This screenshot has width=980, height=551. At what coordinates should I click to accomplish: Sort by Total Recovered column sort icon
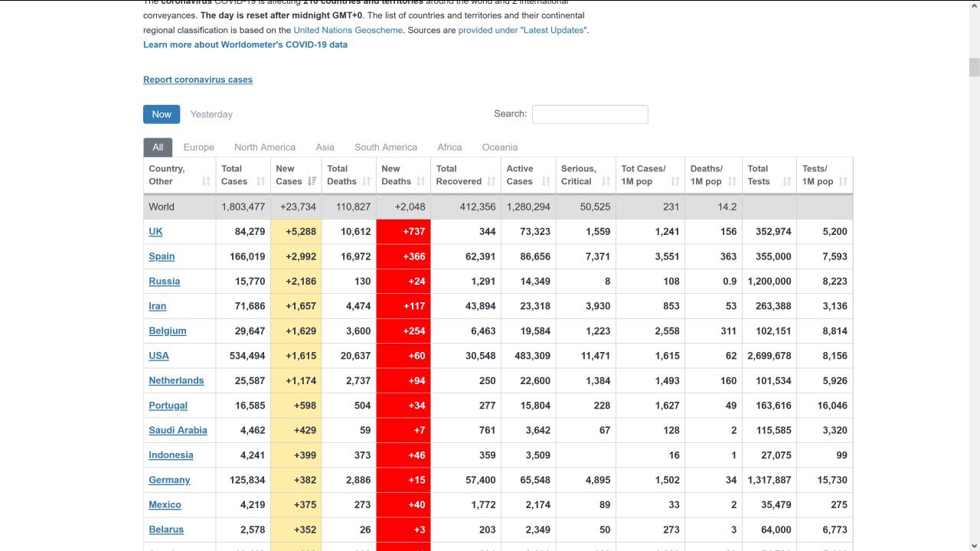point(491,181)
